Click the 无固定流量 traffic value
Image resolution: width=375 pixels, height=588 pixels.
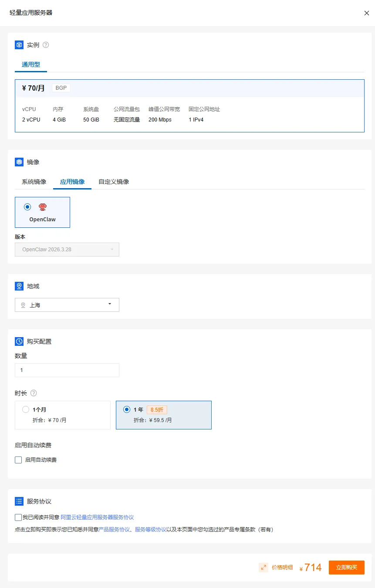pyautogui.click(x=127, y=120)
